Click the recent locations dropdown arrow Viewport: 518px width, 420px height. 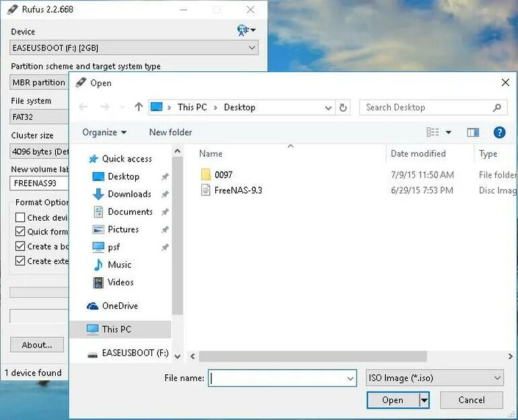pyautogui.click(x=122, y=108)
